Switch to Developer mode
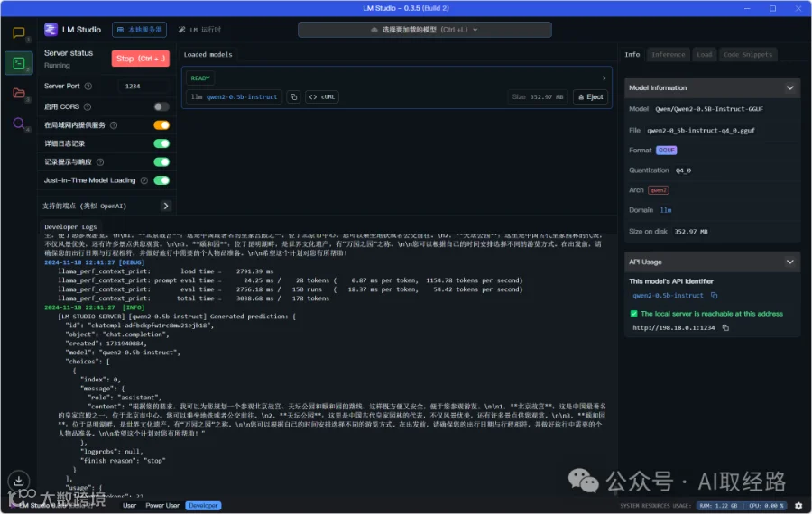The height and width of the screenshot is (514, 812). [203, 506]
